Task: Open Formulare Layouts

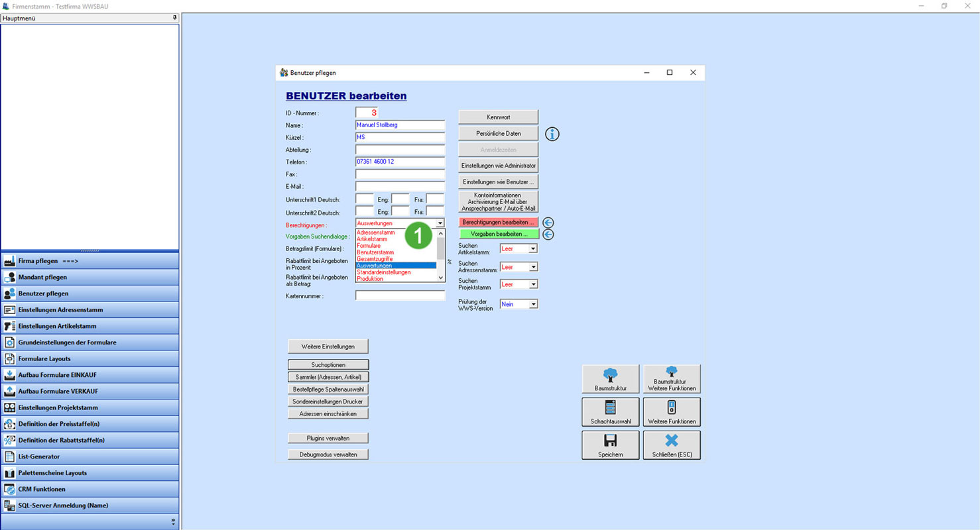Action: point(90,358)
